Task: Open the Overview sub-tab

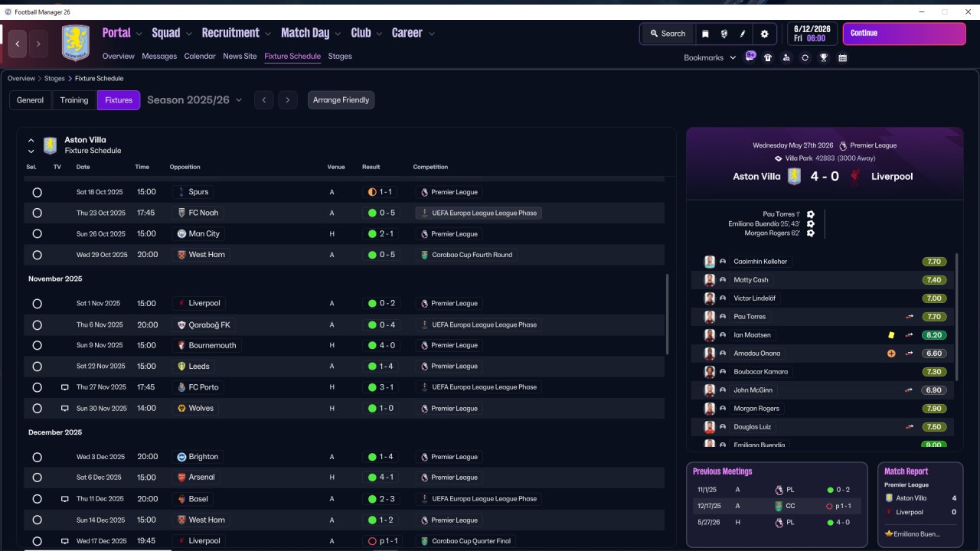Action: coord(119,57)
